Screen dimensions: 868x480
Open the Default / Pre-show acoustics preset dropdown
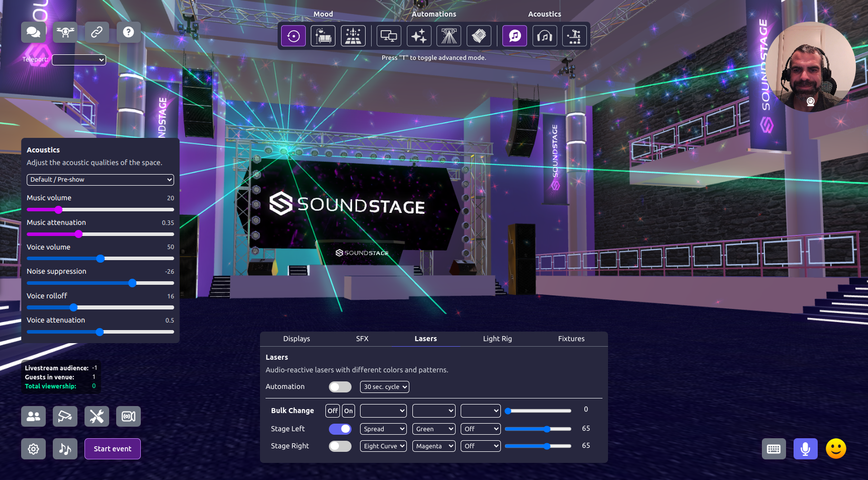(100, 180)
